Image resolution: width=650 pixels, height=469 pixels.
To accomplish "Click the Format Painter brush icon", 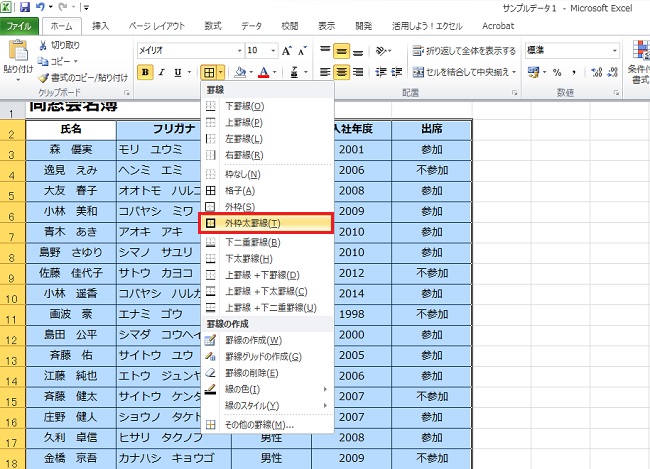I will click(x=43, y=77).
